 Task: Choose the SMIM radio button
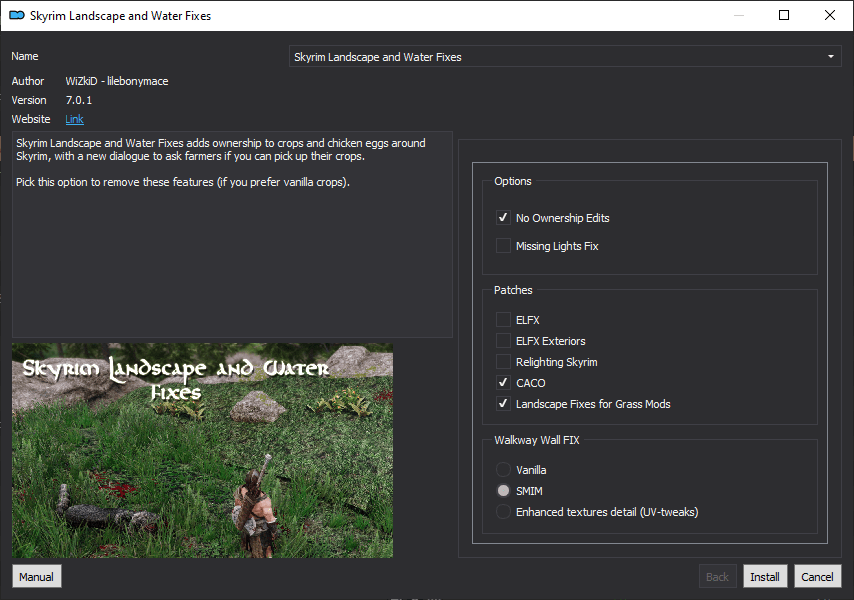[x=503, y=491]
